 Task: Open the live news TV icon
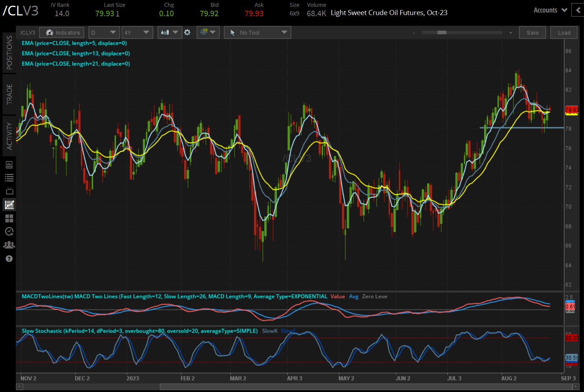[9, 191]
